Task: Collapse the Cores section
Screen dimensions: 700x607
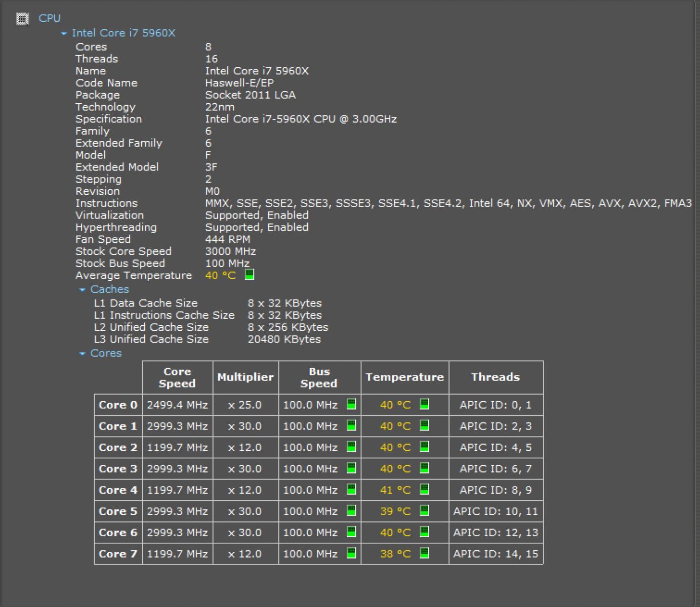Action: [x=83, y=354]
